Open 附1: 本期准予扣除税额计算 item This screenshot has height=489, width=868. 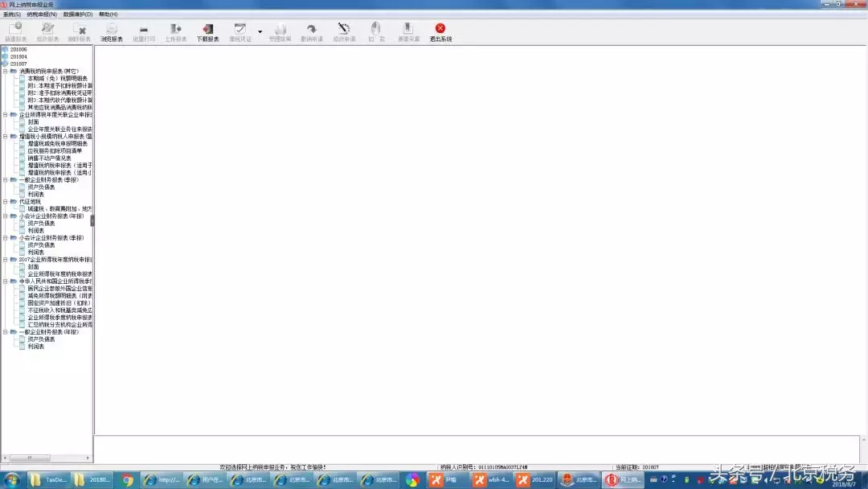[x=59, y=85]
